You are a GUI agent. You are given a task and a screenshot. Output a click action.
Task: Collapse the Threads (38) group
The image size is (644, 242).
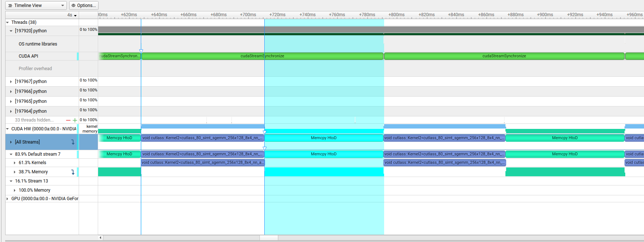7,22
